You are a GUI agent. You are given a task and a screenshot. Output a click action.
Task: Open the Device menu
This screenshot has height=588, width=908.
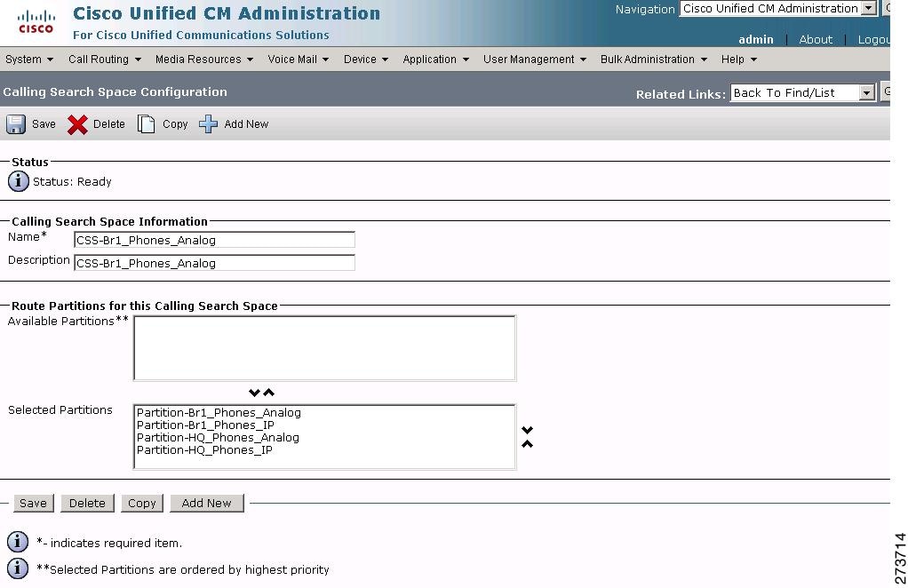pos(365,59)
